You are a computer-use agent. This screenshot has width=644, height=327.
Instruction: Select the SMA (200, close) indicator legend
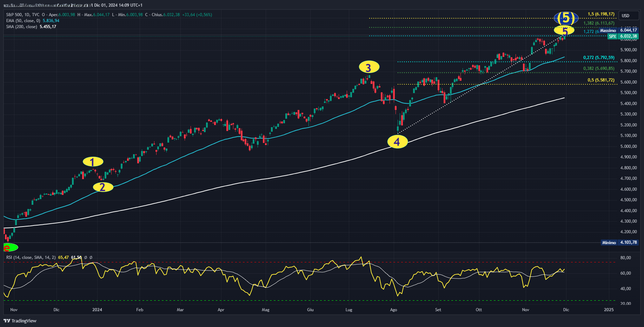point(21,27)
